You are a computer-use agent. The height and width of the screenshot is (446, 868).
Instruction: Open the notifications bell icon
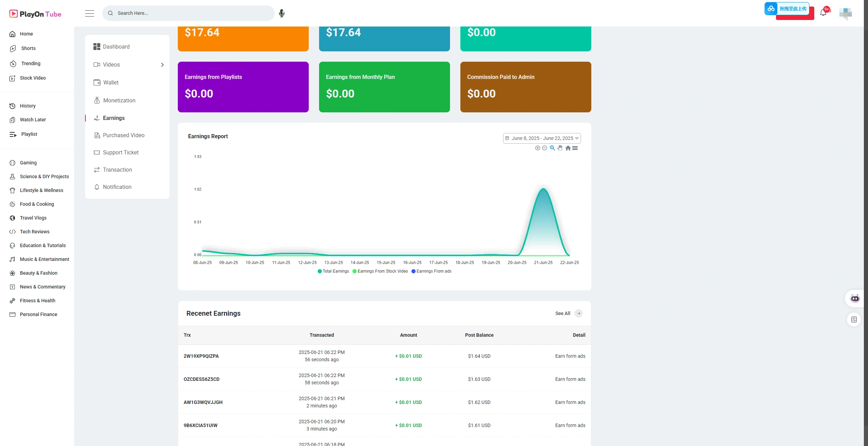823,13
